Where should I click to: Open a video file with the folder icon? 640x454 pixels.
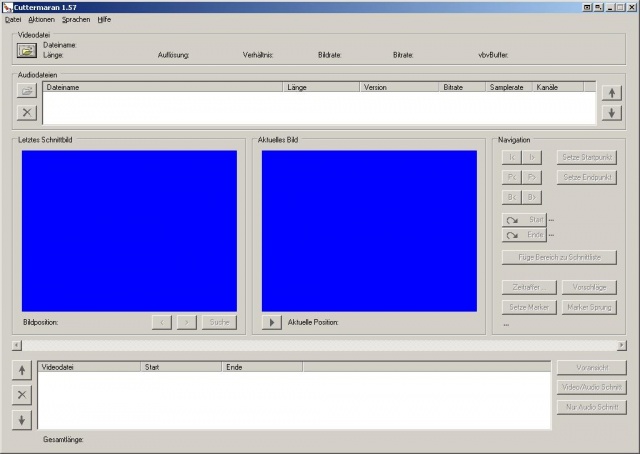tap(27, 51)
